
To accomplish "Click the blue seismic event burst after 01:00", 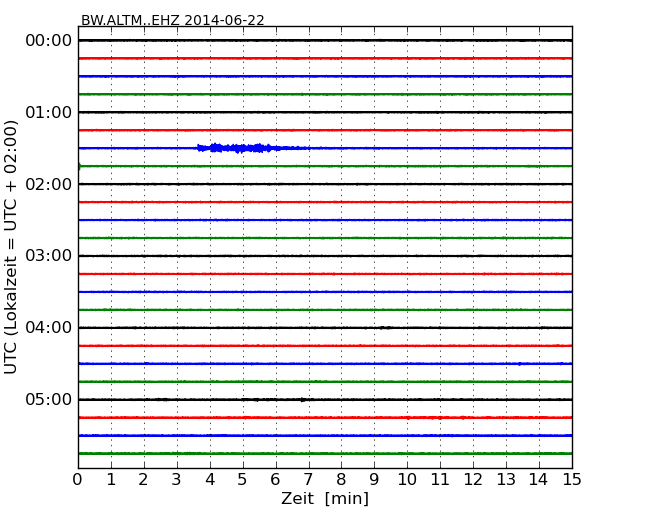I will [x=253, y=148].
